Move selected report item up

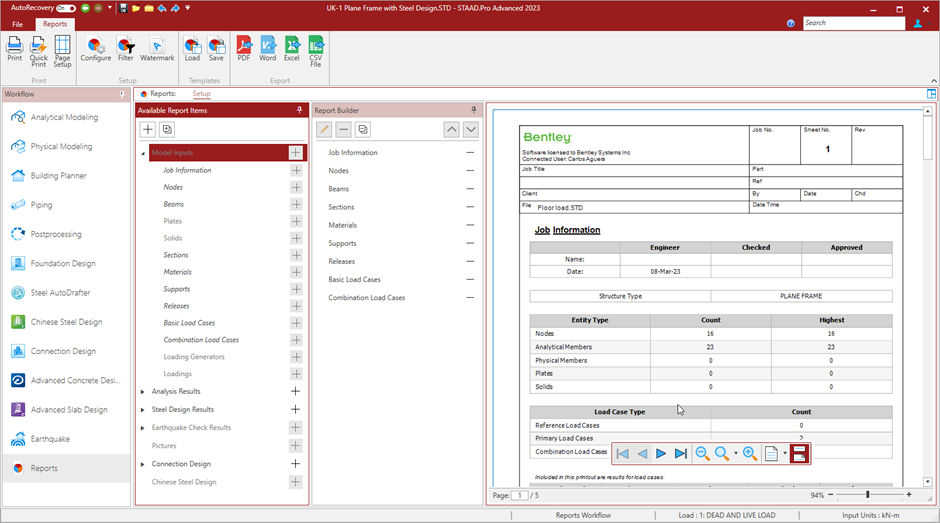pos(451,130)
